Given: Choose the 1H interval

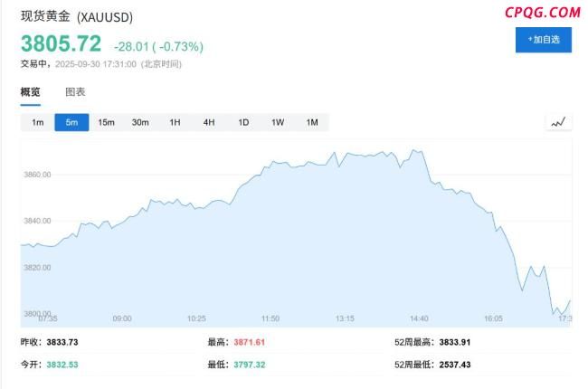Looking at the screenshot, I should point(175,122).
